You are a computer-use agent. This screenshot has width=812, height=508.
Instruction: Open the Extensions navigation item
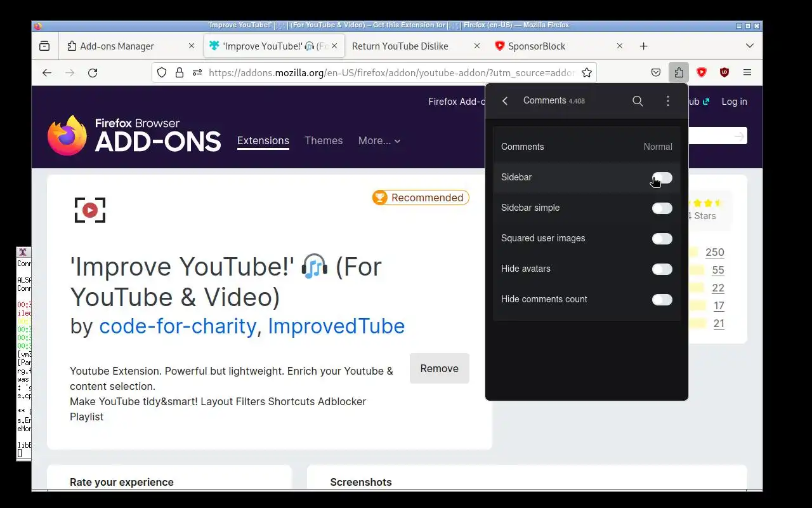click(x=263, y=140)
